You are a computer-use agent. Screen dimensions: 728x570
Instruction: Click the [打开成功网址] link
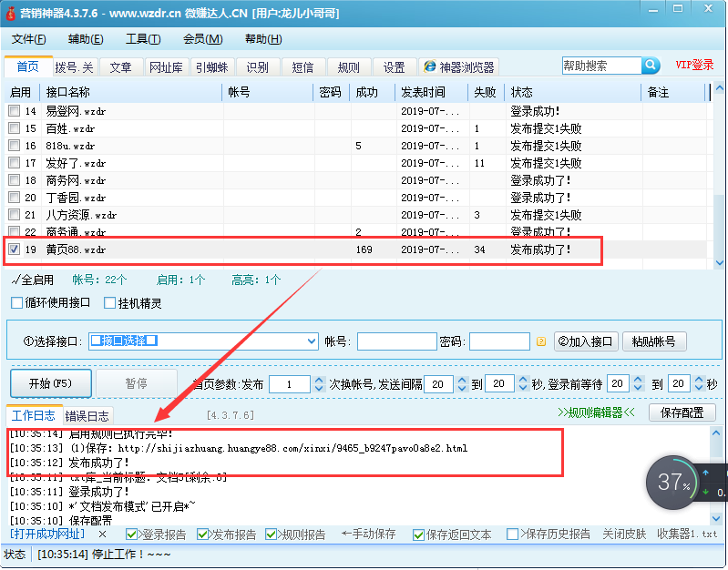coord(47,534)
